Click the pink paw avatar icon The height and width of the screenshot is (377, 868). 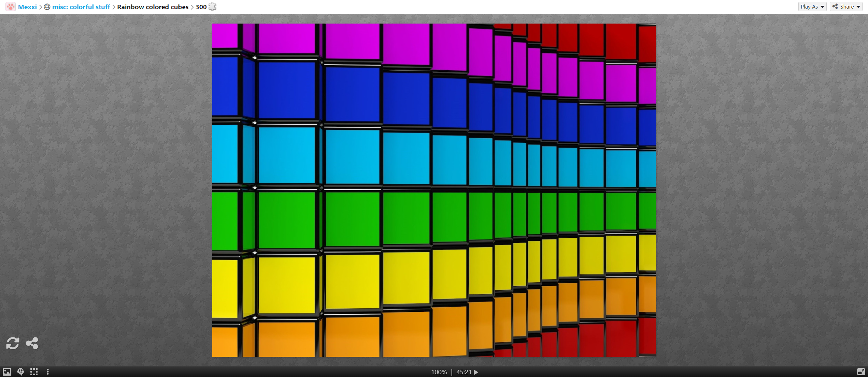pyautogui.click(x=11, y=7)
